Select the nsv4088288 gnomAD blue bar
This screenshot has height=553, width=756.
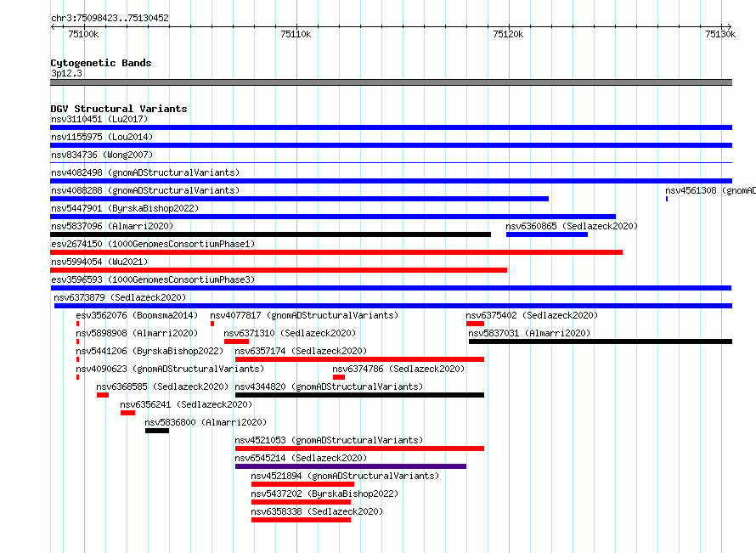point(299,199)
